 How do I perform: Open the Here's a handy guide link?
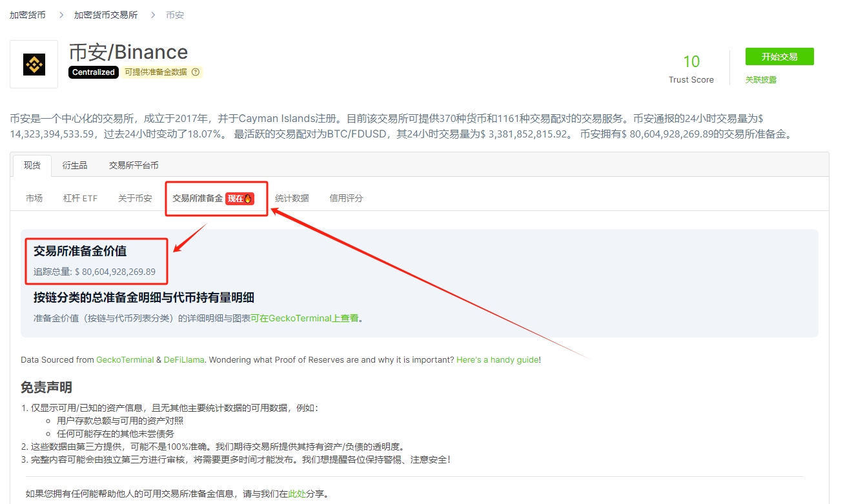(x=497, y=359)
